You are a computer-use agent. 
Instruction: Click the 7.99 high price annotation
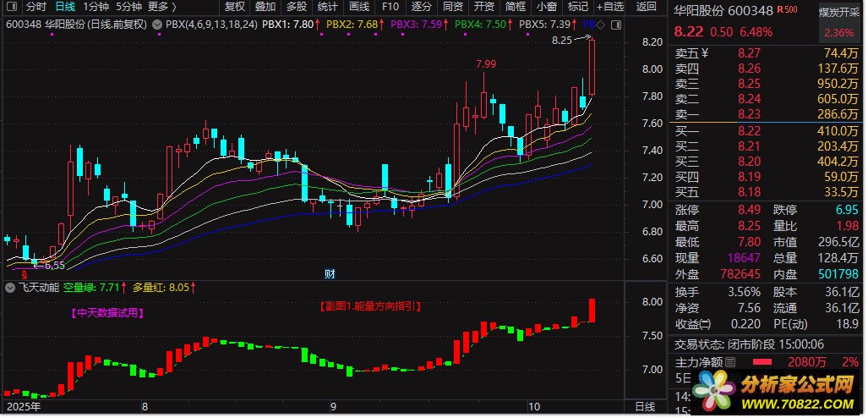point(485,64)
